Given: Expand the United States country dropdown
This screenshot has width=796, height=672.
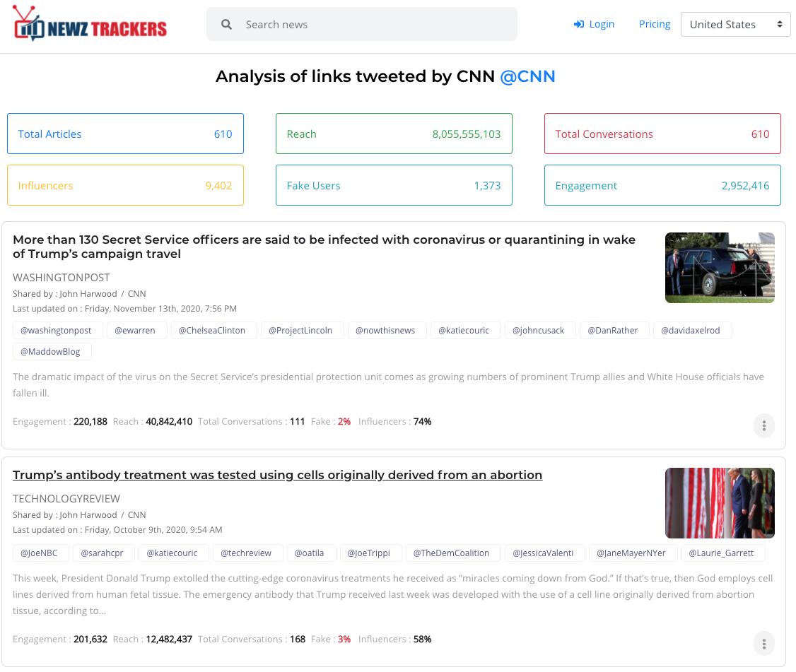Looking at the screenshot, I should click(x=735, y=24).
